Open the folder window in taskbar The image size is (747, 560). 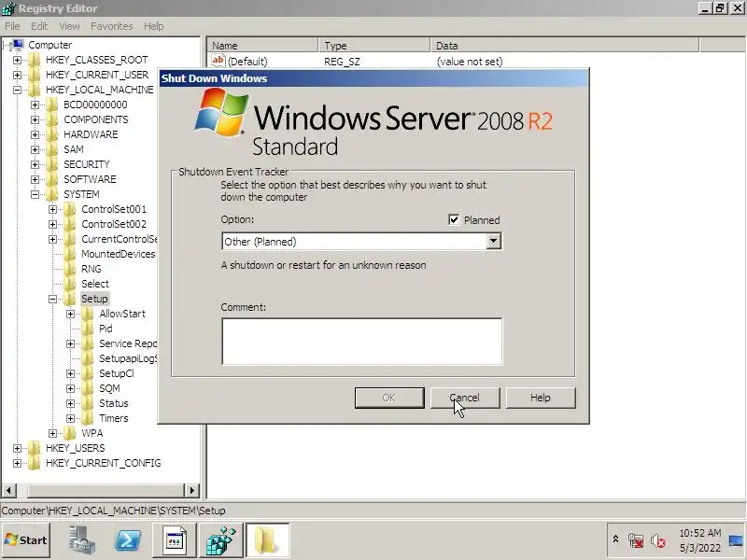click(x=267, y=540)
